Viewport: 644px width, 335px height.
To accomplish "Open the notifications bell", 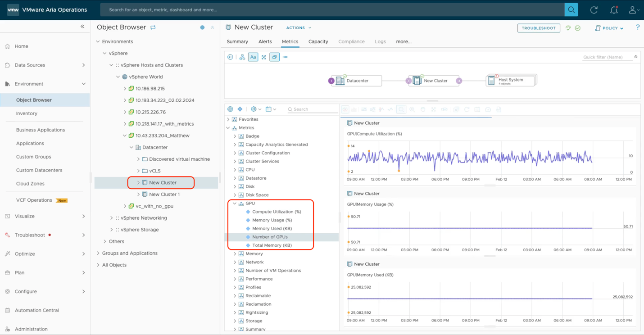I will point(614,10).
